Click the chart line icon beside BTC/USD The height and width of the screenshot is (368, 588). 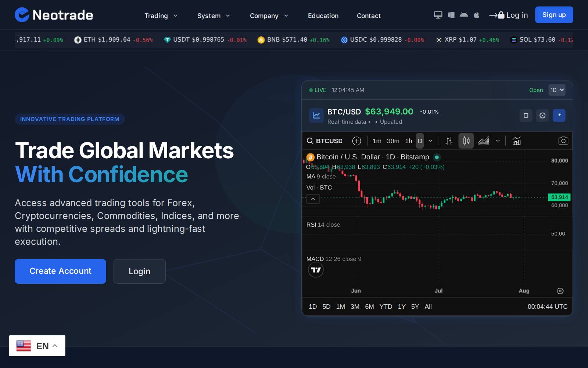tap(316, 116)
